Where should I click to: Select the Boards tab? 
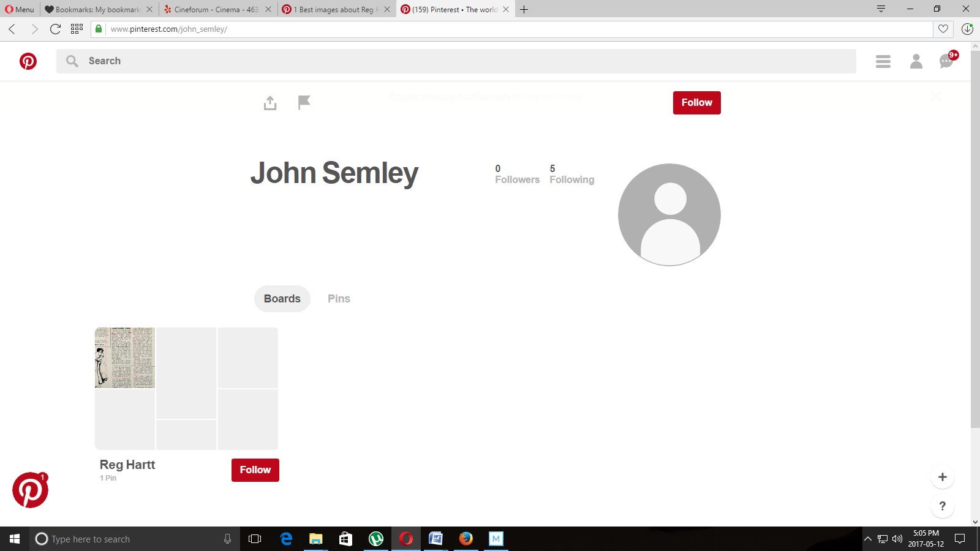point(282,299)
